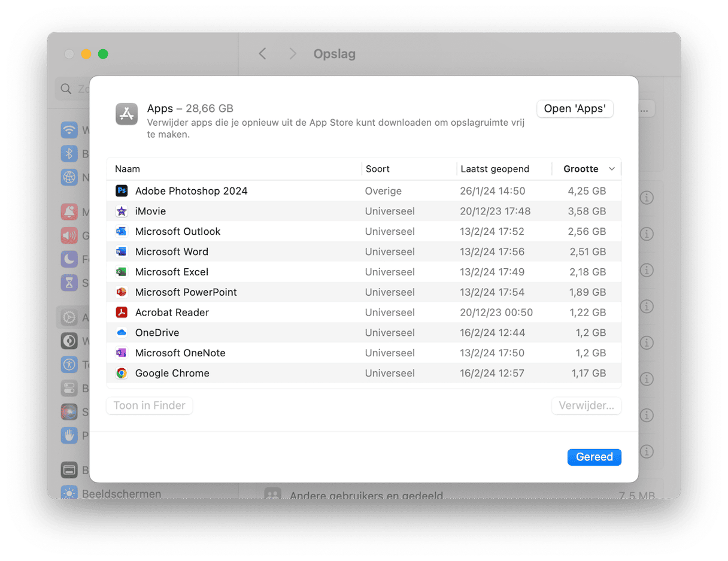Screen dimensions: 728x561
Task: Click the Verwijder... button
Action: point(586,405)
